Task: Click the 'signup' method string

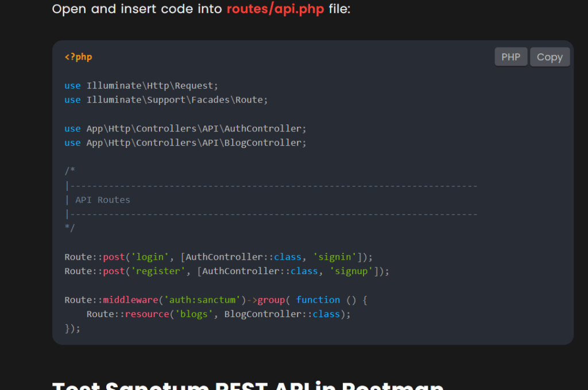Action: pos(351,271)
